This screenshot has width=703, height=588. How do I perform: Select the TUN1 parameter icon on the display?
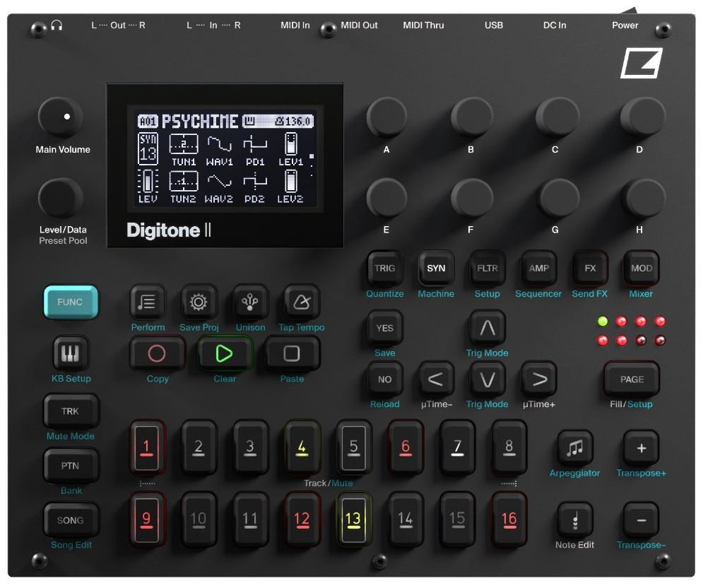(184, 144)
